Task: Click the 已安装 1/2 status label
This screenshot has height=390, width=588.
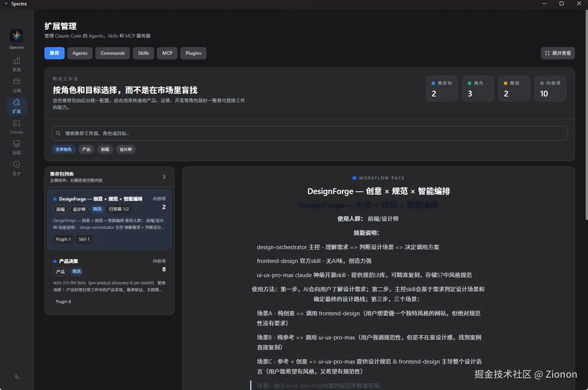Action: click(119, 209)
